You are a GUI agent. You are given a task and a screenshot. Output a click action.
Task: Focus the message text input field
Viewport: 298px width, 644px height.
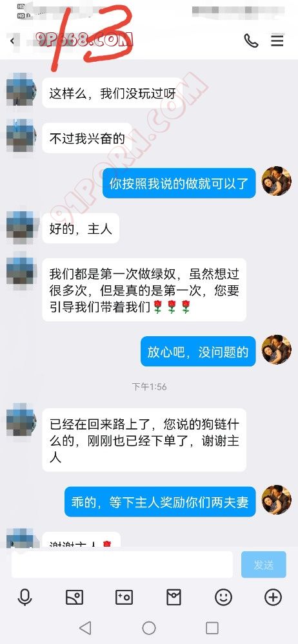click(x=122, y=565)
